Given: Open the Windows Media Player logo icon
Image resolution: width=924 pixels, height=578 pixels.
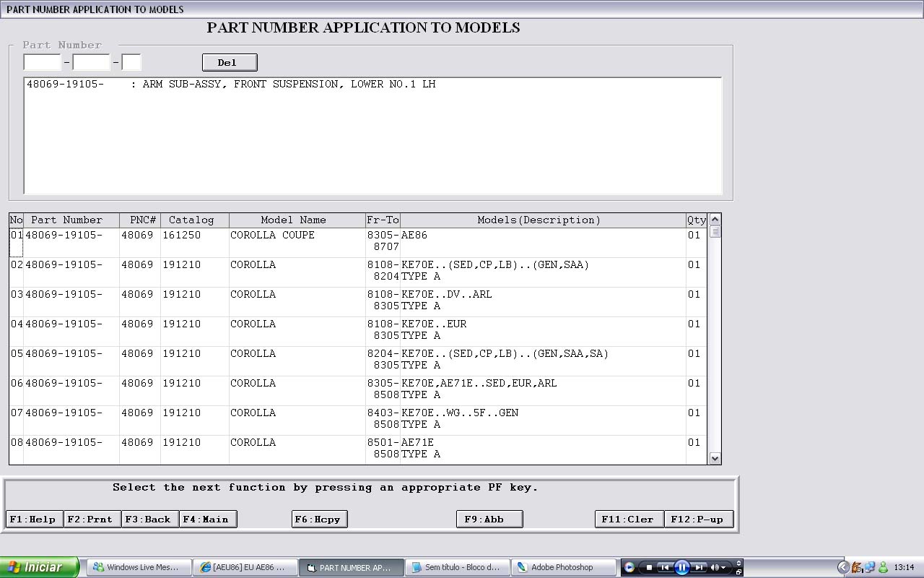Looking at the screenshot, I should (x=629, y=567).
